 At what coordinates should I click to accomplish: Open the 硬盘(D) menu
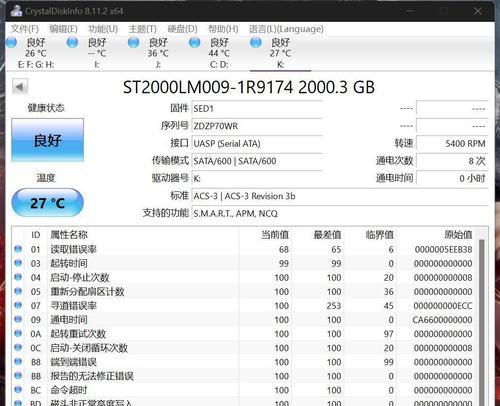[x=182, y=29]
